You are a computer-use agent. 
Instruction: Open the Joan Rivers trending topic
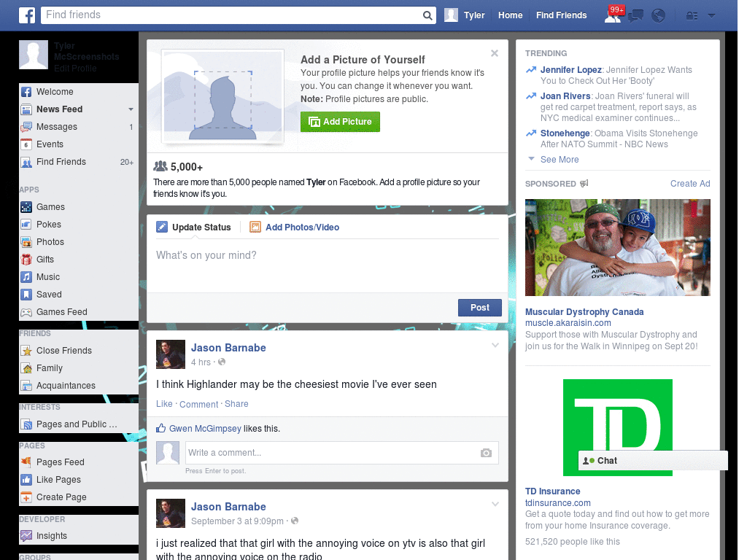coord(565,96)
